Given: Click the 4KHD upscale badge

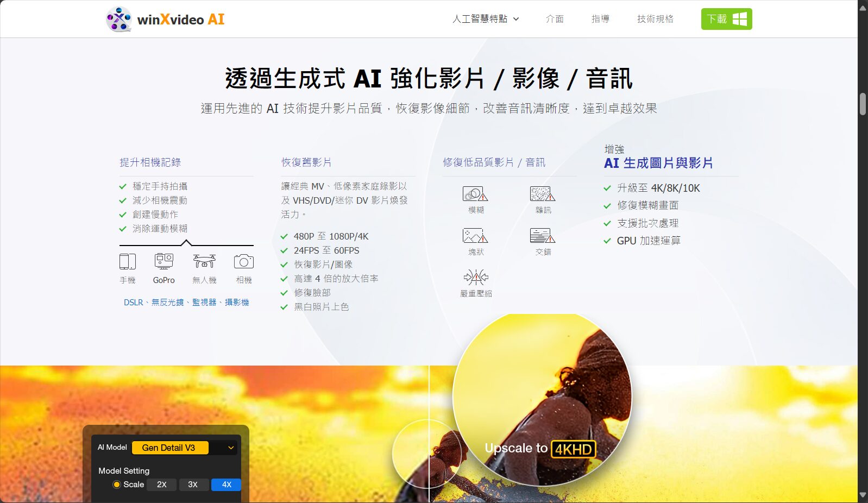Looking at the screenshot, I should [574, 449].
